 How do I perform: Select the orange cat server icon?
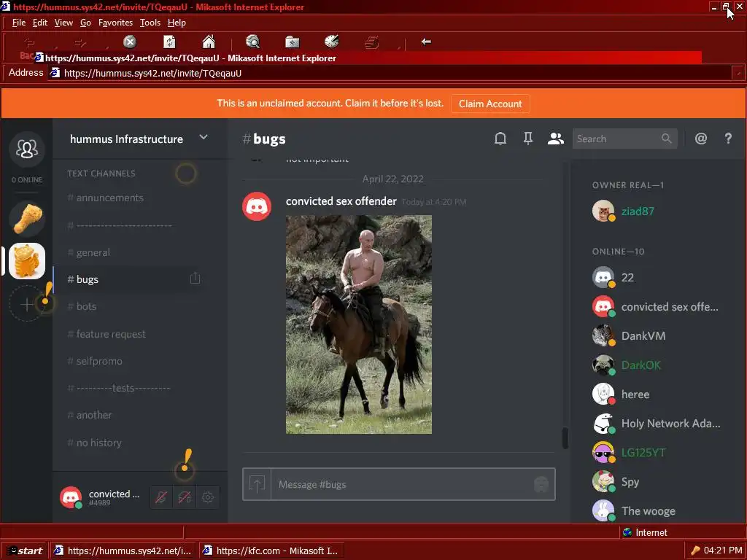[x=27, y=260]
